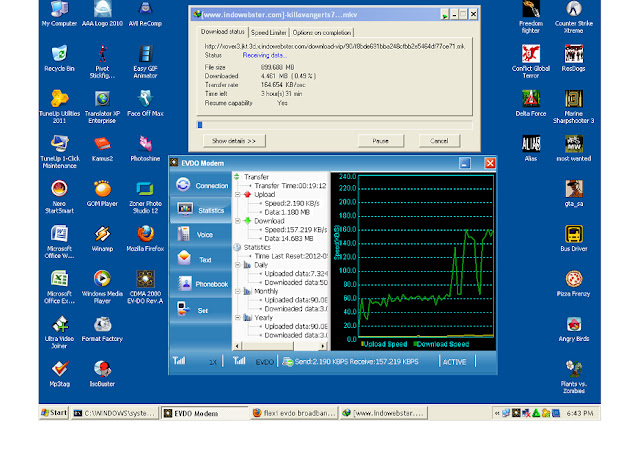Open Winamp desktop icon
Image resolution: width=640 pixels, height=450 pixels.
(x=102, y=238)
